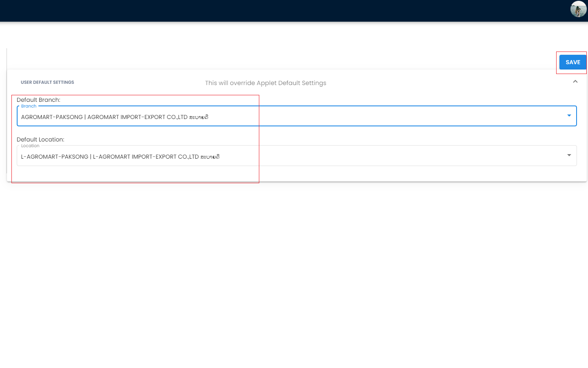Open the user profile avatar

(x=578, y=9)
